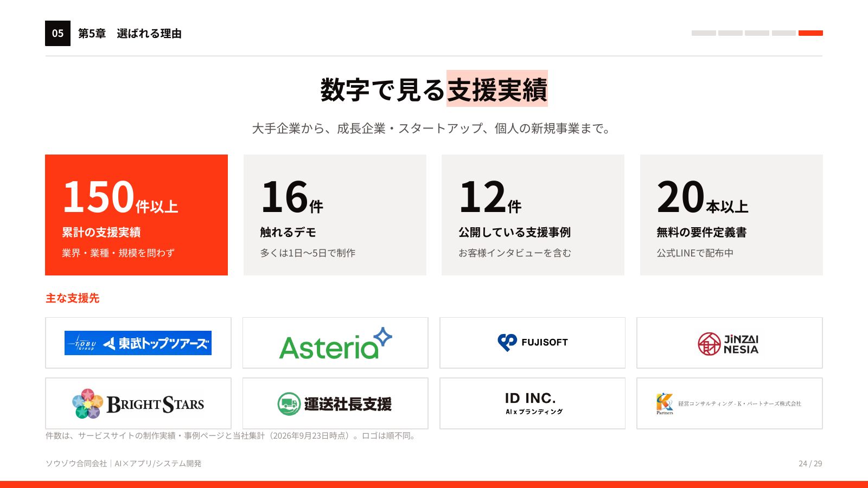
Task: Click the 主な支援先 section label
Action: click(x=73, y=298)
